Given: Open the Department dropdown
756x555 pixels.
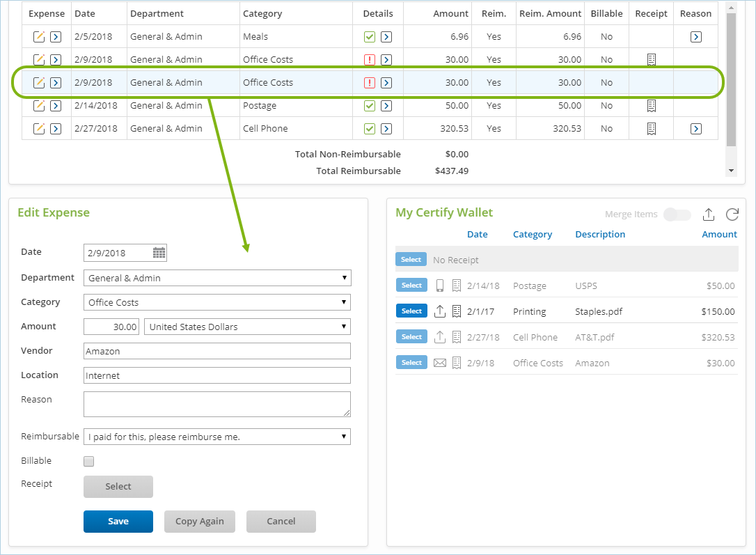Looking at the screenshot, I should coord(217,279).
